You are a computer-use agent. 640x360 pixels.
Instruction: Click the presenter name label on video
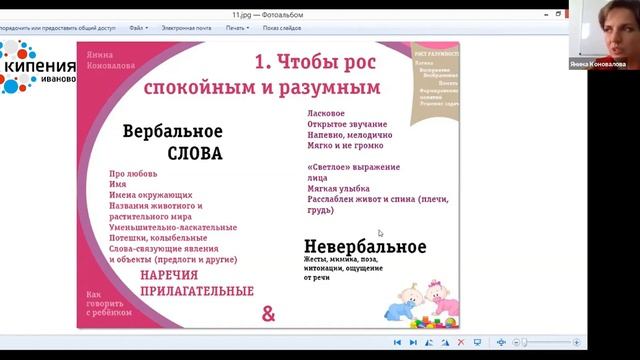598,64
